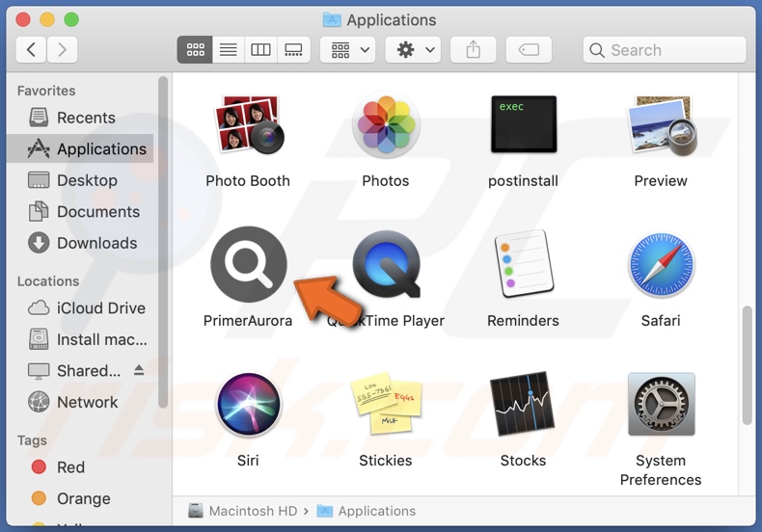Open the Photos app icon
The image size is (762, 532).
point(386,125)
